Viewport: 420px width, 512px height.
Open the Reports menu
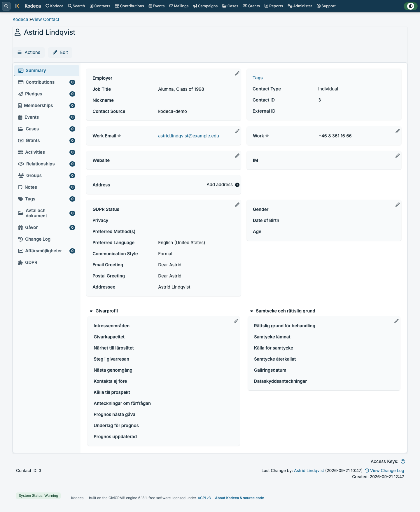[x=274, y=6]
